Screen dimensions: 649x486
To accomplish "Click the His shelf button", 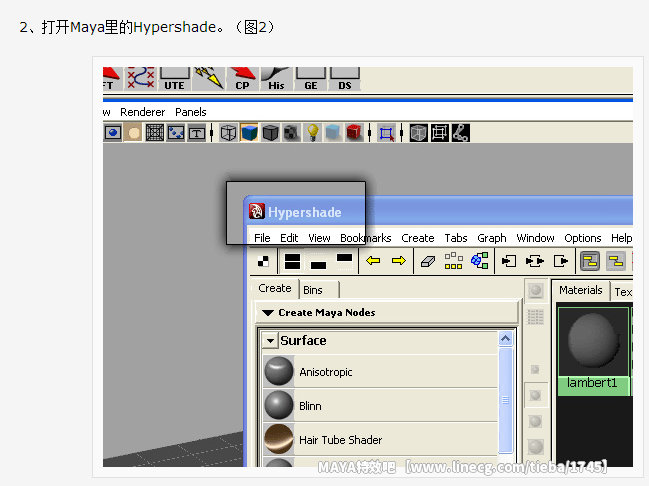I will [x=276, y=79].
